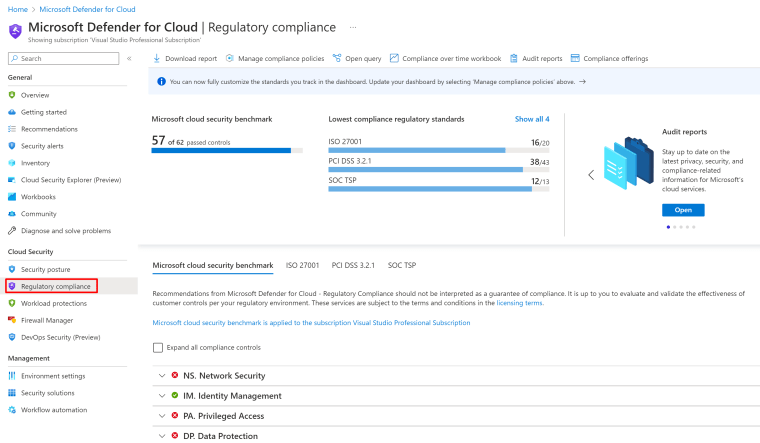
Task: Click the Audit reports clipboard icon
Action: coord(514,58)
